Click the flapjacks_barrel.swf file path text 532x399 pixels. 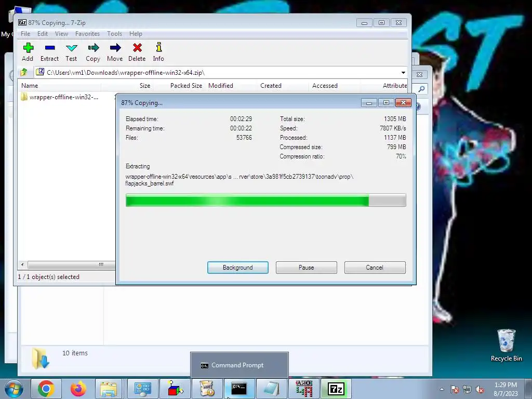click(150, 183)
